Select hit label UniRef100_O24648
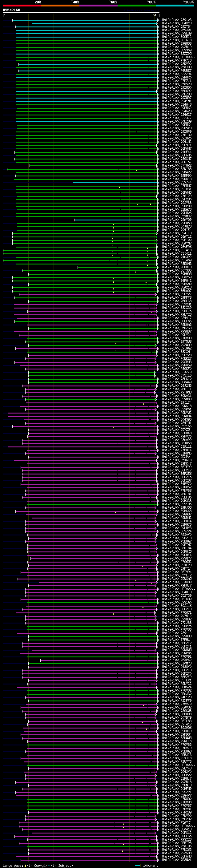197x868 pixels. point(177,104)
